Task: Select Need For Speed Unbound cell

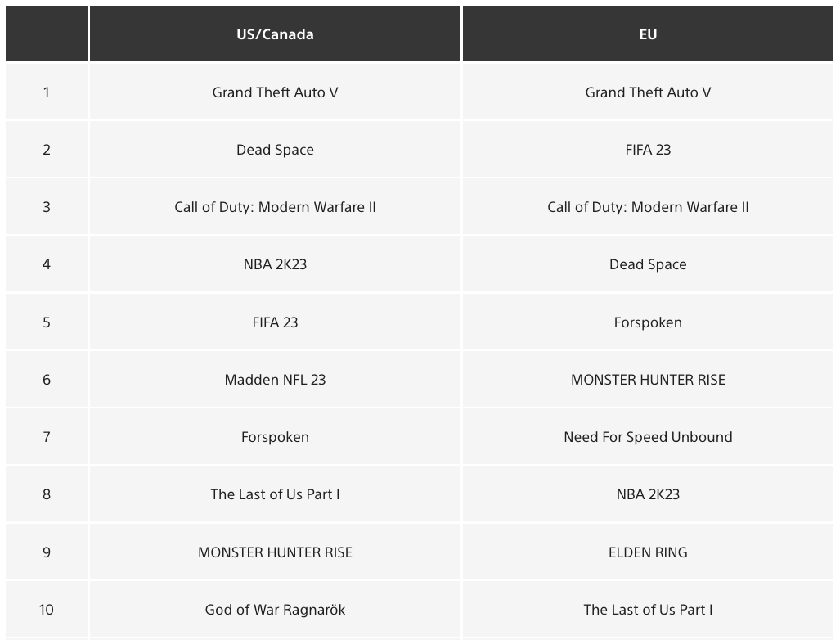Action: pos(648,437)
